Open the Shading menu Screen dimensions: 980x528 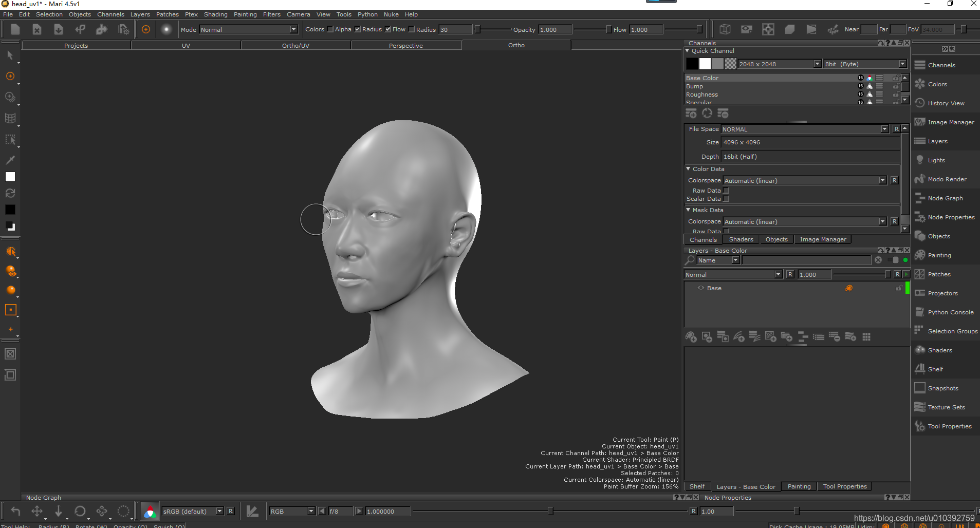coord(215,14)
